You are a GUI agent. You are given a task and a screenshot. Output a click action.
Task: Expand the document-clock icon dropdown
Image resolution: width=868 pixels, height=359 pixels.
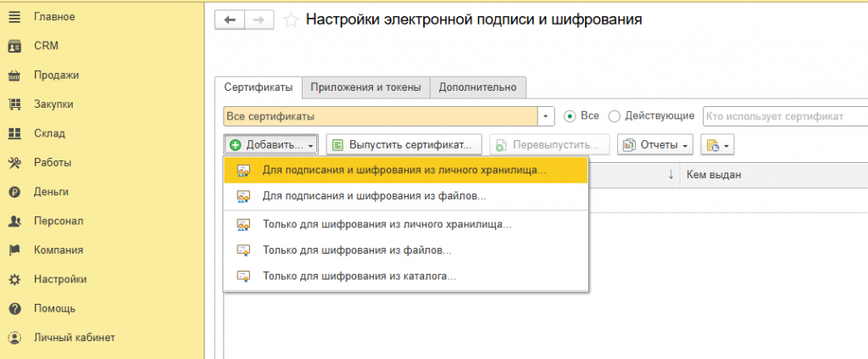[x=717, y=145]
